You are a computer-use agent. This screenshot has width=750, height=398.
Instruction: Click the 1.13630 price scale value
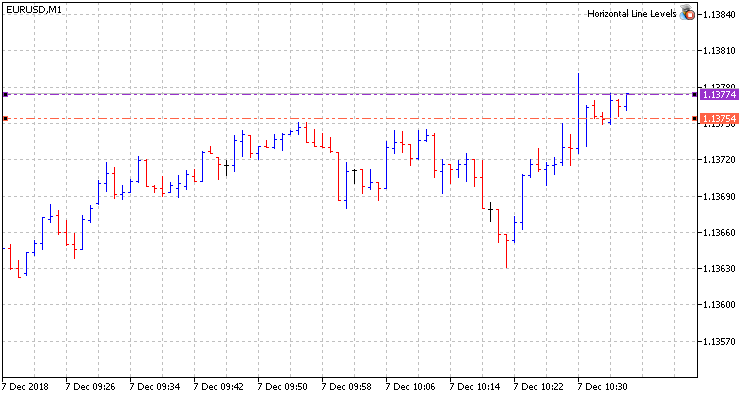tap(719, 268)
